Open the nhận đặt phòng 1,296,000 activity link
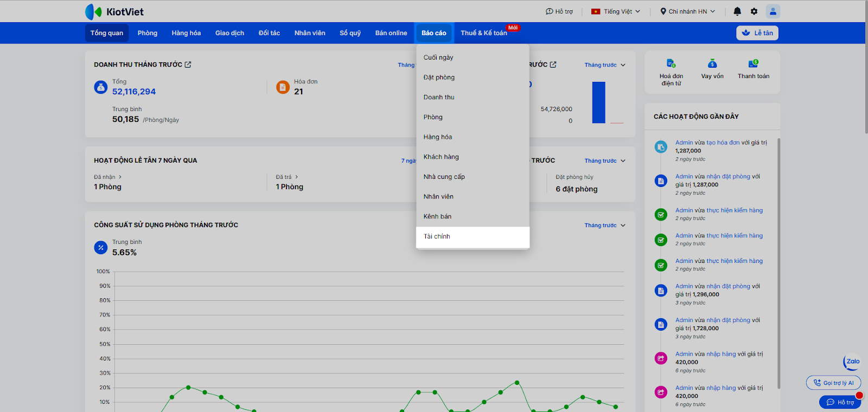The width and height of the screenshot is (868, 412). pyautogui.click(x=728, y=286)
